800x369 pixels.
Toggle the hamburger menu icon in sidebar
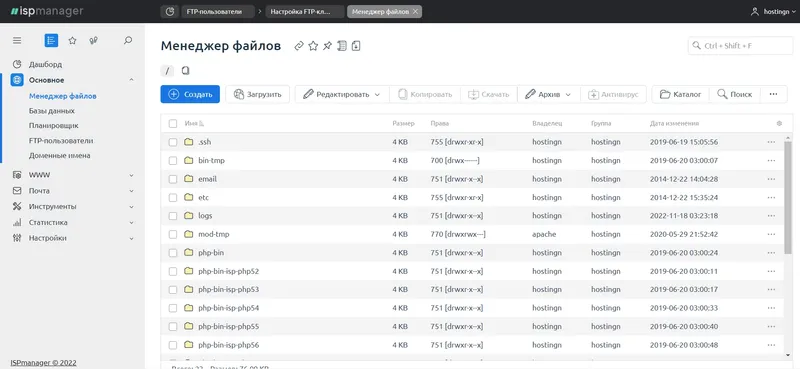(x=17, y=41)
